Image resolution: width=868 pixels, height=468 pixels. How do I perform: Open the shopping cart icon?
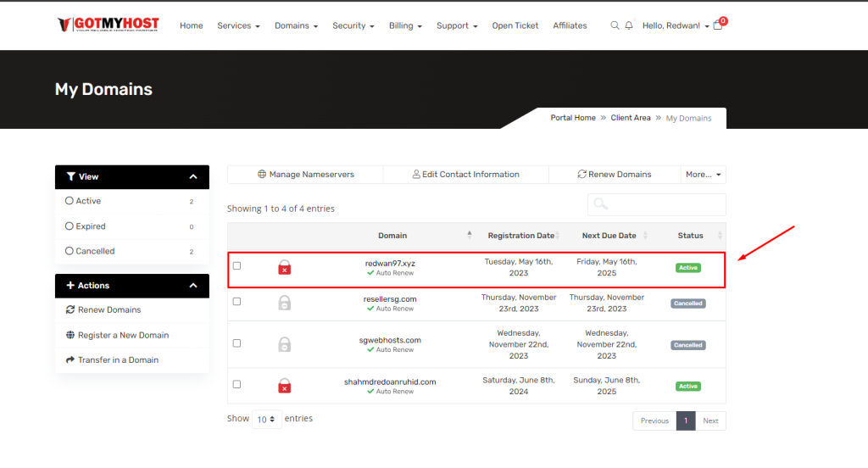point(718,25)
